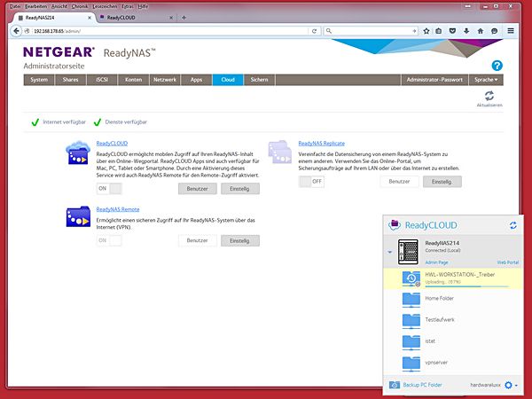Toggle the ReadyNAS Replicate OFF switch
Image resolution: width=532 pixels, height=399 pixels.
click(311, 182)
